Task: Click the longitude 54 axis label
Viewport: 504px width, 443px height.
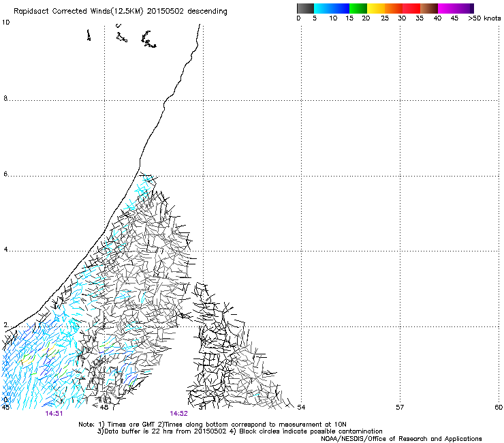Action: (x=301, y=408)
